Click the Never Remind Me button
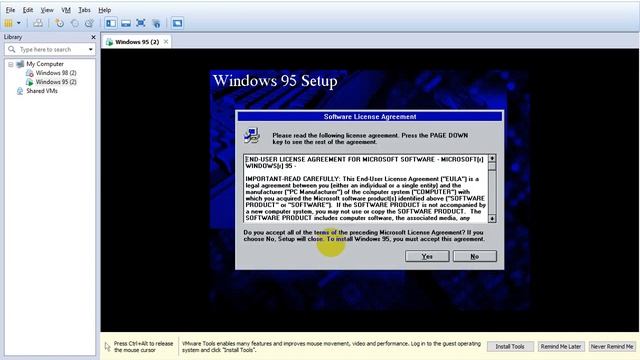This screenshot has width=640, height=360. click(612, 347)
